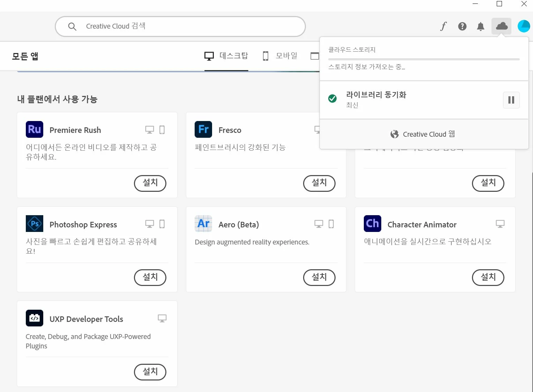The width and height of the screenshot is (533, 392).
Task: Install Fresco with 설치 button
Action: point(319,183)
